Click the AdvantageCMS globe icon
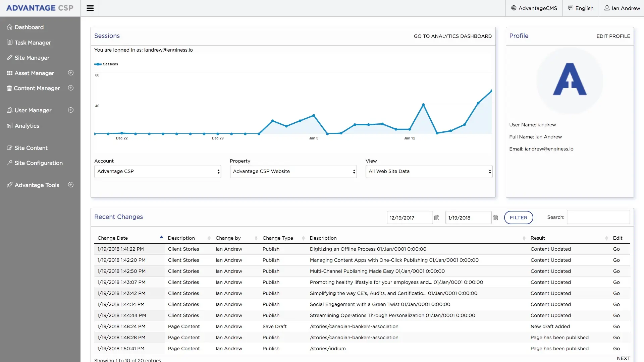 click(x=514, y=8)
